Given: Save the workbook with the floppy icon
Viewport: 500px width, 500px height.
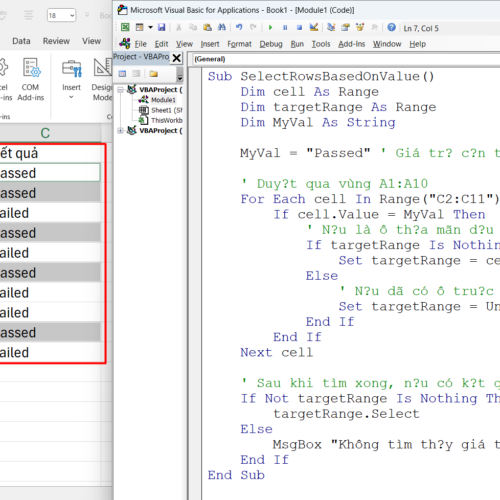Looking at the screenshot, I should [x=162, y=27].
